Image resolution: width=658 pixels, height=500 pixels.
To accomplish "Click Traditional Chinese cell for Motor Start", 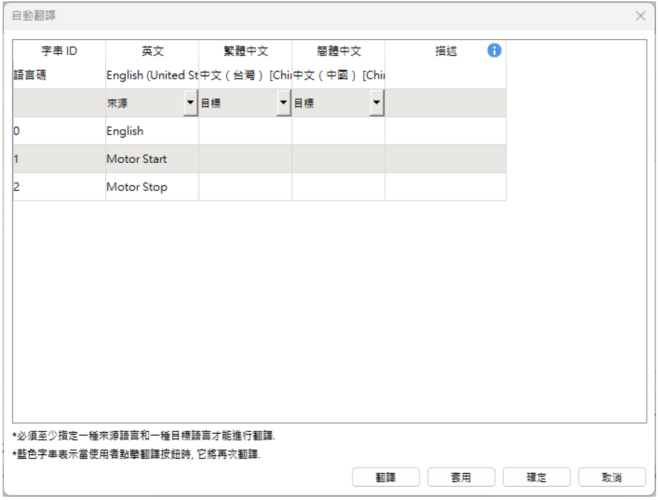I will click(x=245, y=158).
